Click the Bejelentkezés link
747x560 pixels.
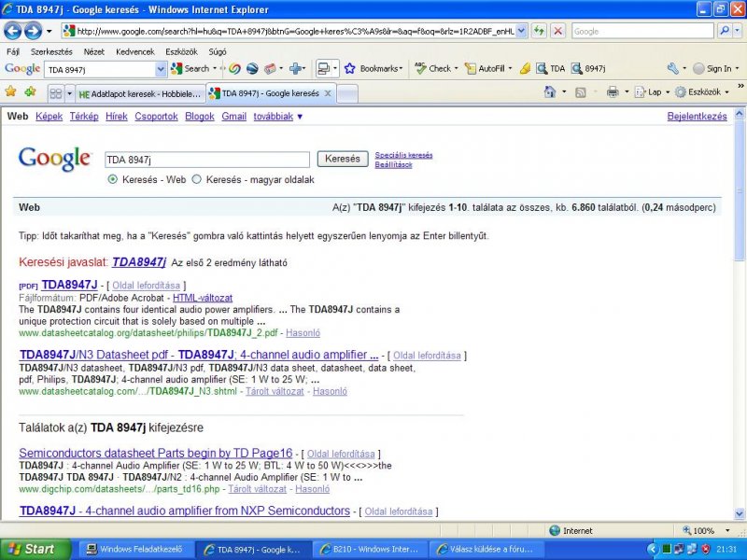(697, 116)
